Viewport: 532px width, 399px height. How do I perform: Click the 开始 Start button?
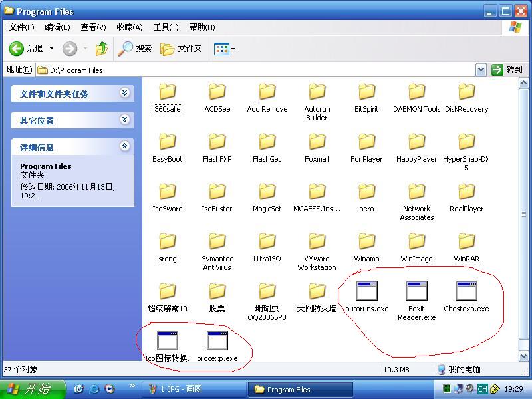[33, 389]
